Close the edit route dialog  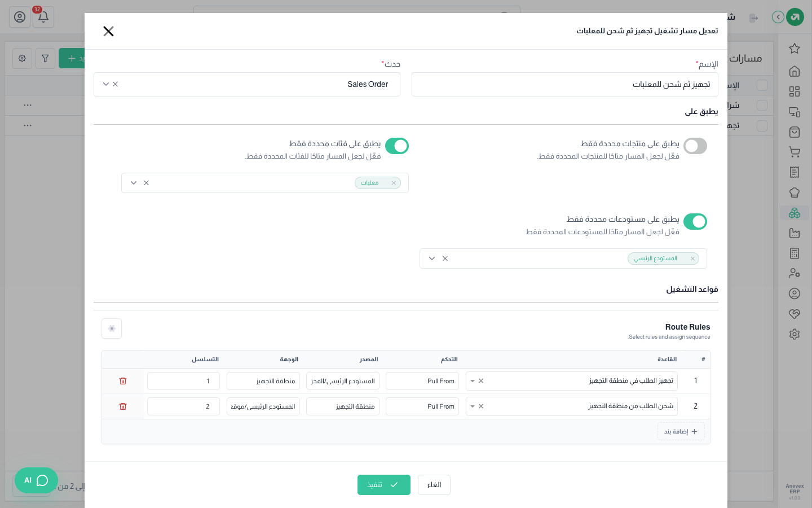(x=109, y=31)
